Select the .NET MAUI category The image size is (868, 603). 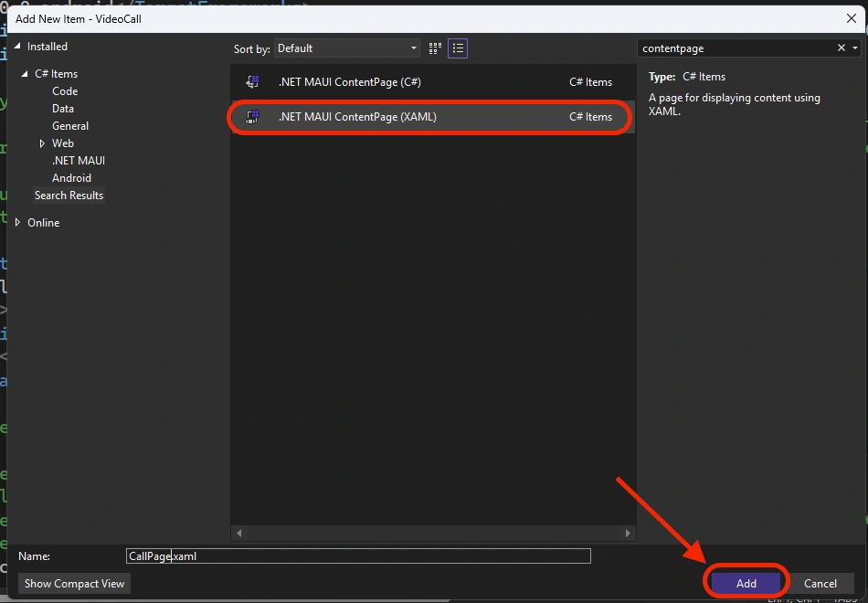(x=78, y=161)
